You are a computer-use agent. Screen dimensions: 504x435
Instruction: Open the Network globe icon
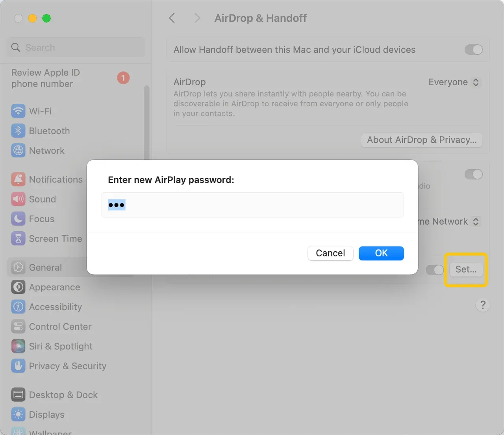[18, 150]
